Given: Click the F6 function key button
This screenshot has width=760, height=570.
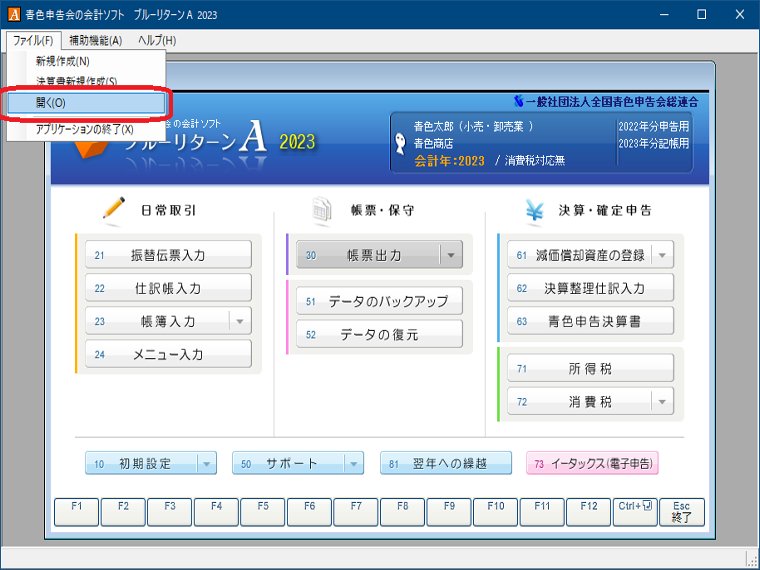Looking at the screenshot, I should pos(309,512).
